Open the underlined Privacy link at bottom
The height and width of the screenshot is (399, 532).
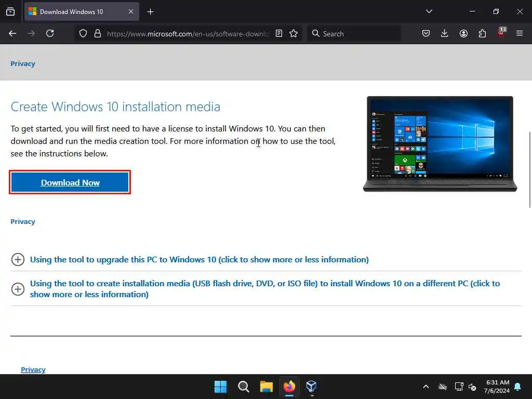[33, 369]
